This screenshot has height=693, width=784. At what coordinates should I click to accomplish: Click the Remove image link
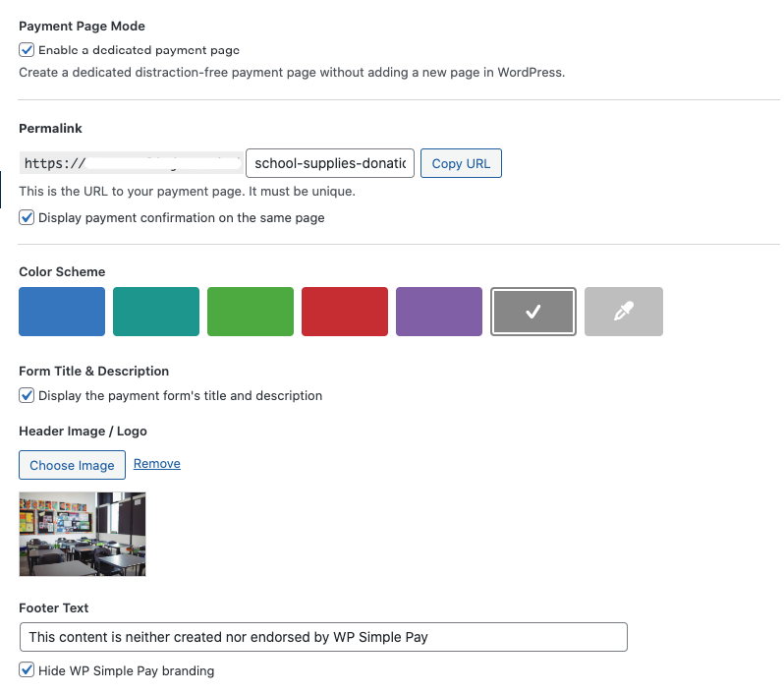click(157, 463)
